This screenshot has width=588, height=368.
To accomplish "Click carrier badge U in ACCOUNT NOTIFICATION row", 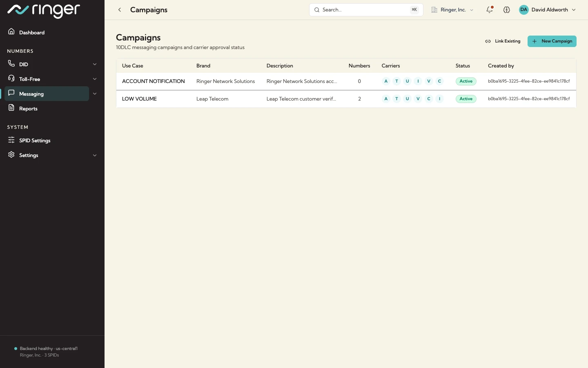I will [x=407, y=81].
